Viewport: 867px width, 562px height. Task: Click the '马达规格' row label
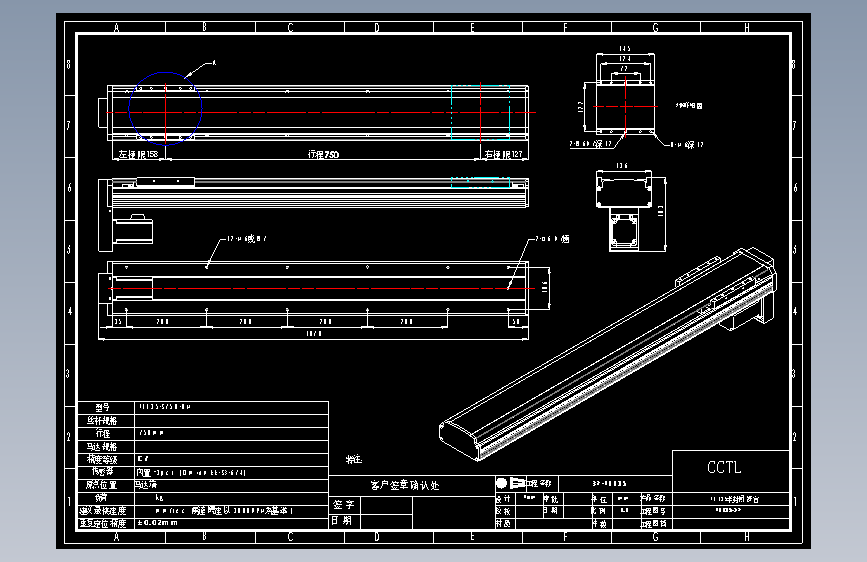(x=102, y=446)
